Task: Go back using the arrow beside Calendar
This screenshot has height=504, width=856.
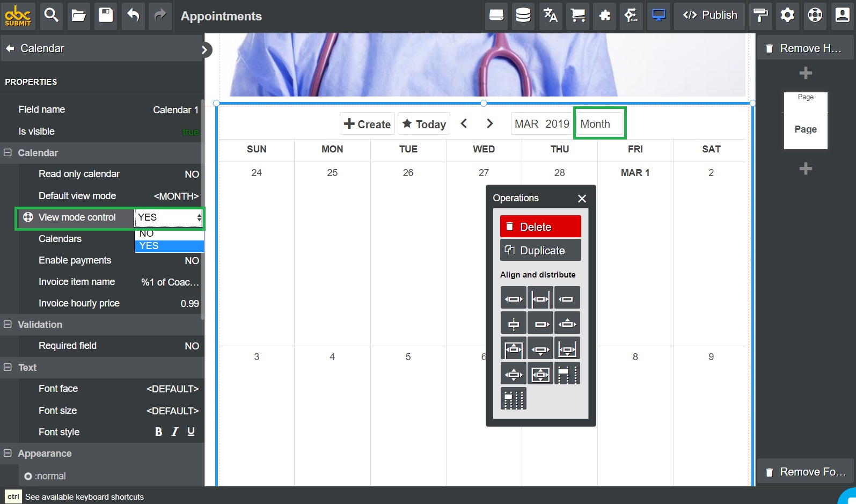Action: click(x=10, y=48)
